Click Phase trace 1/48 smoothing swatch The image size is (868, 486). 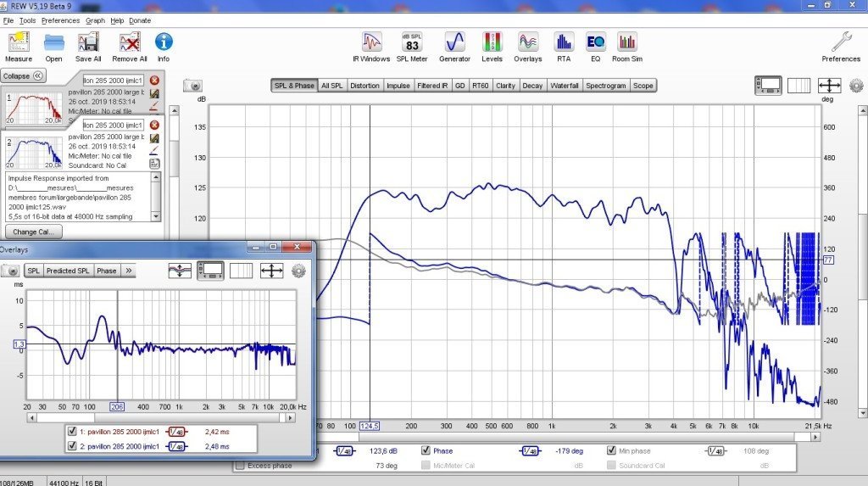click(531, 451)
